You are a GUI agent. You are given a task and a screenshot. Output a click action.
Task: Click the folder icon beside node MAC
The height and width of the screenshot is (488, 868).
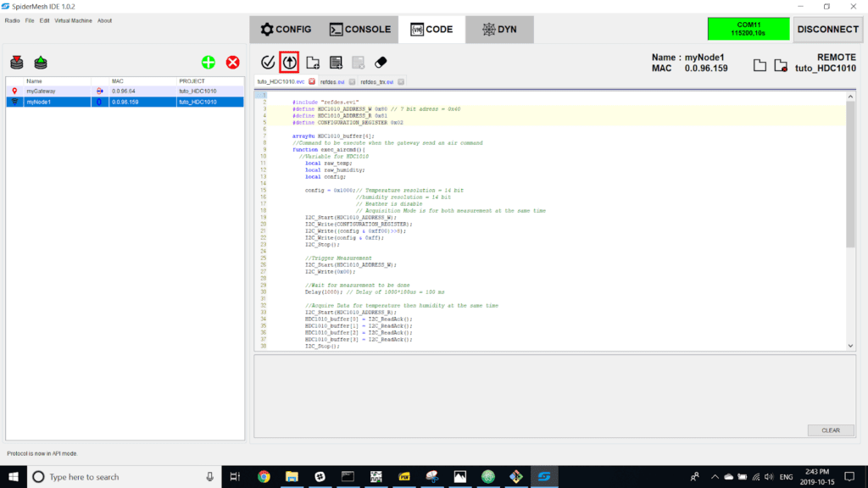point(760,65)
